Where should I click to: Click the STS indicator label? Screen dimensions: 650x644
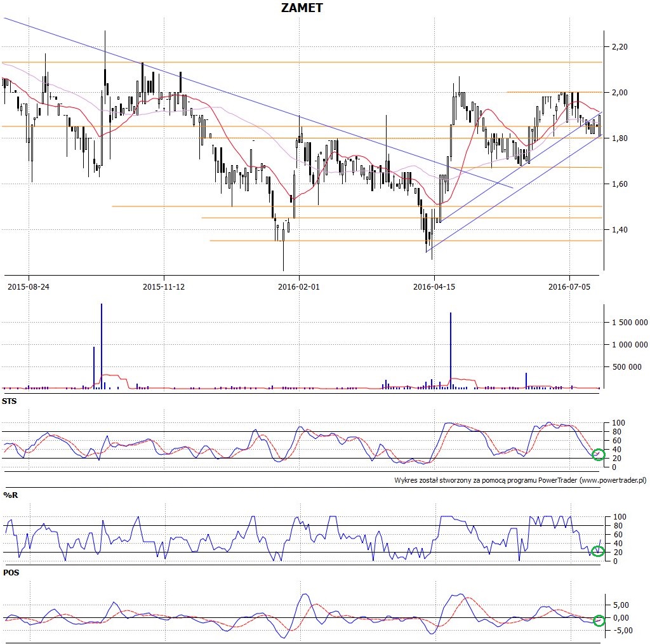click(x=9, y=401)
